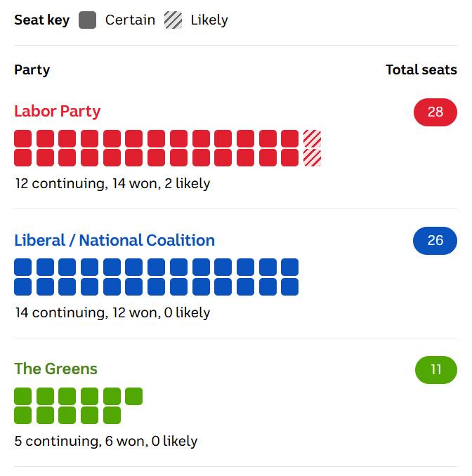Screen dimensions: 472x476
Task: Click the first red Labor seat square
Action: (x=22, y=139)
